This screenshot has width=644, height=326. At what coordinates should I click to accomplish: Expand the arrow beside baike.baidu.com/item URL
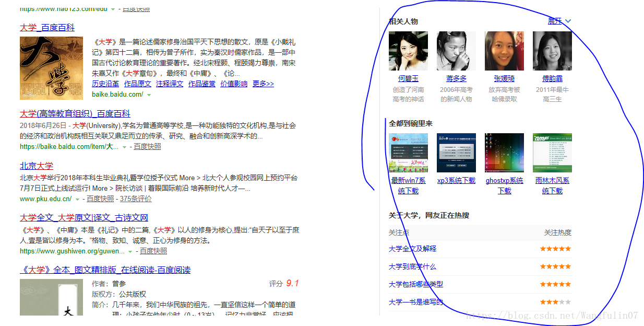pos(124,147)
